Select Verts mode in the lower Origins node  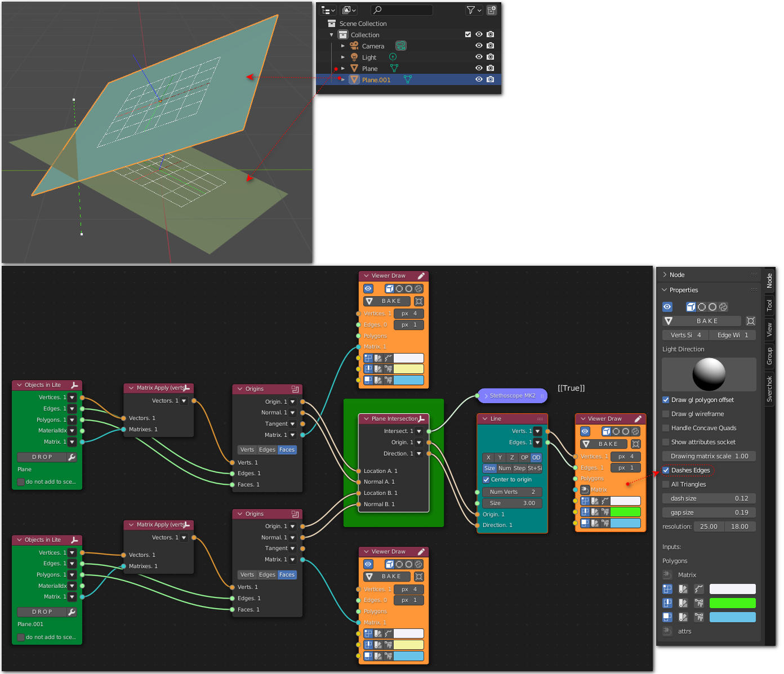(247, 575)
